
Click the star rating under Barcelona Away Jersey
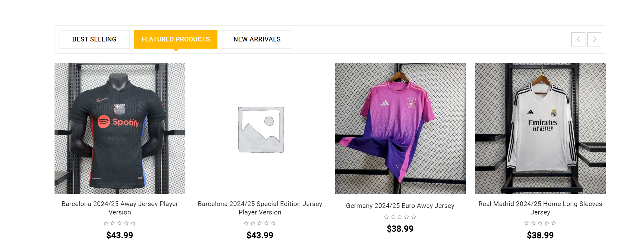click(120, 223)
